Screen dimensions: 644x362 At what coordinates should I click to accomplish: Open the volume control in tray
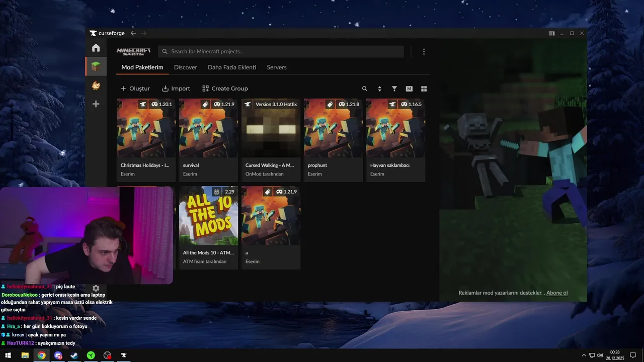click(x=600, y=355)
